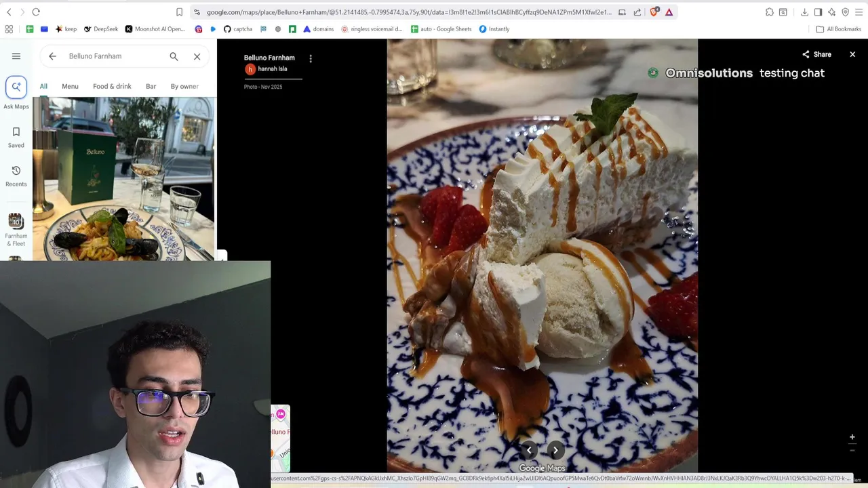This screenshot has width=868, height=488.
Task: Go to next photo arrow
Action: [x=555, y=450]
